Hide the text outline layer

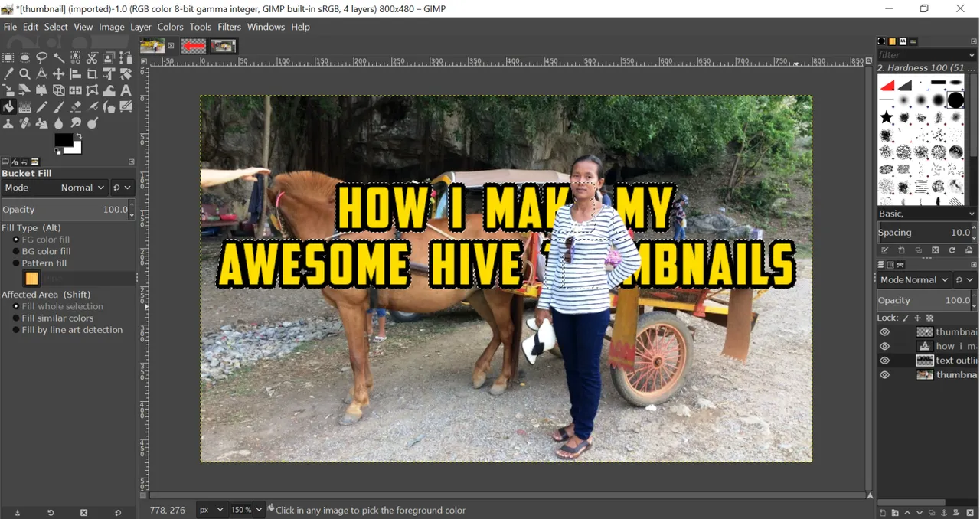pos(884,361)
